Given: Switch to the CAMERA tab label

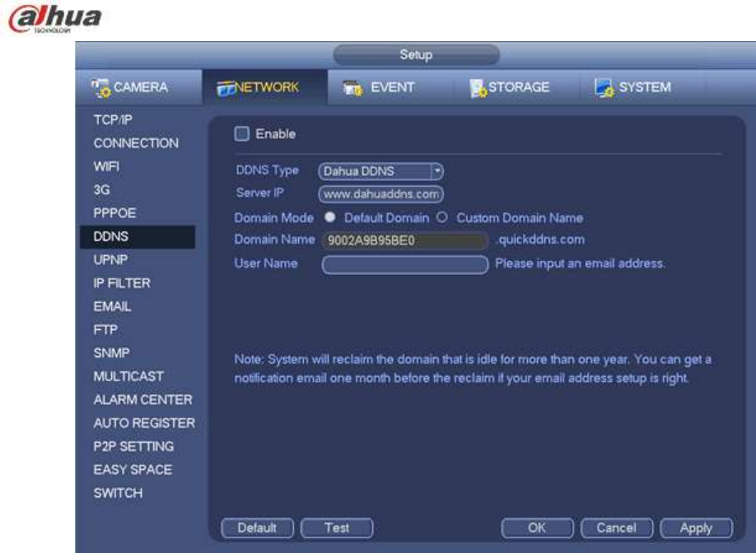Looking at the screenshot, I should [x=141, y=87].
